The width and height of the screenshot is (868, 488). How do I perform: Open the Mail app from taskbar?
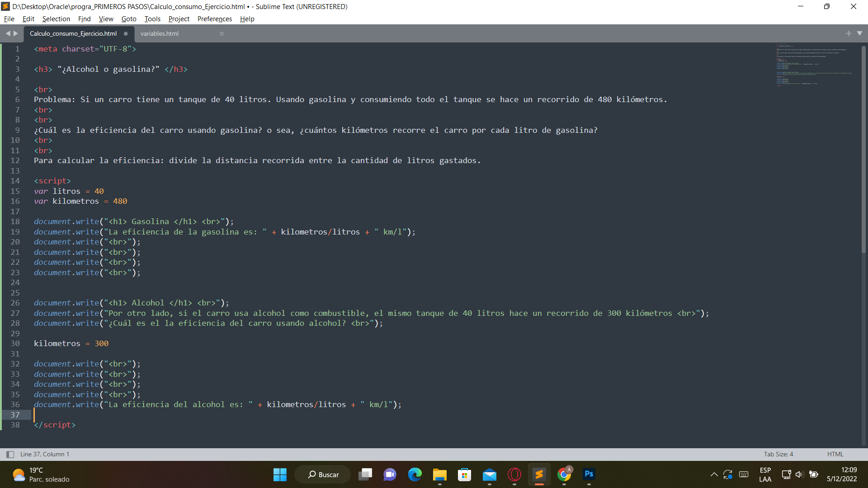(x=489, y=474)
